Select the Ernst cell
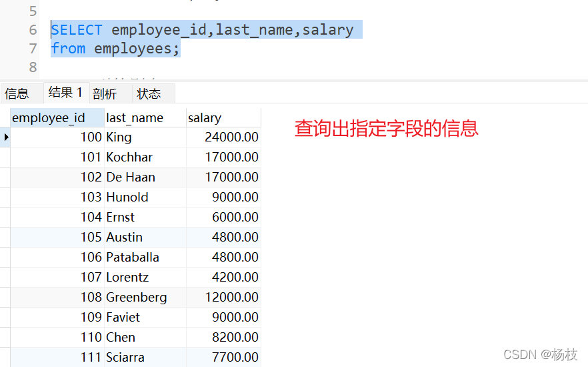Viewport: 588px width, 367px height. point(145,218)
